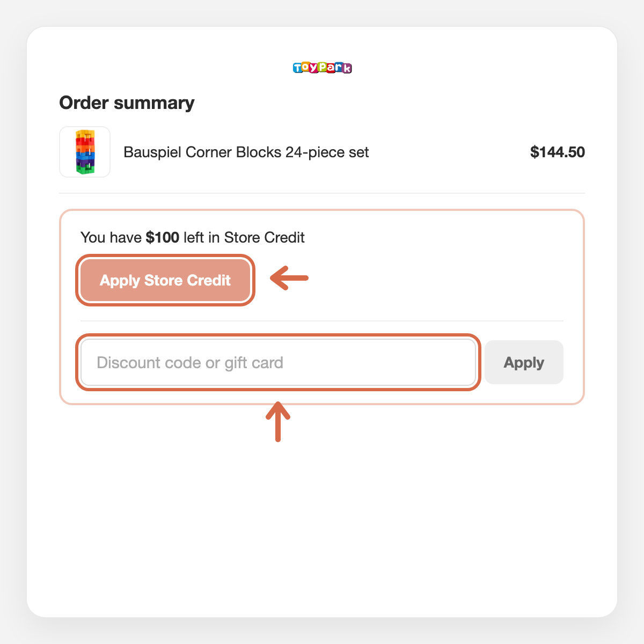Screen dimensions: 644x644
Task: Click the upward-pointing orange arrow icon
Action: click(278, 422)
